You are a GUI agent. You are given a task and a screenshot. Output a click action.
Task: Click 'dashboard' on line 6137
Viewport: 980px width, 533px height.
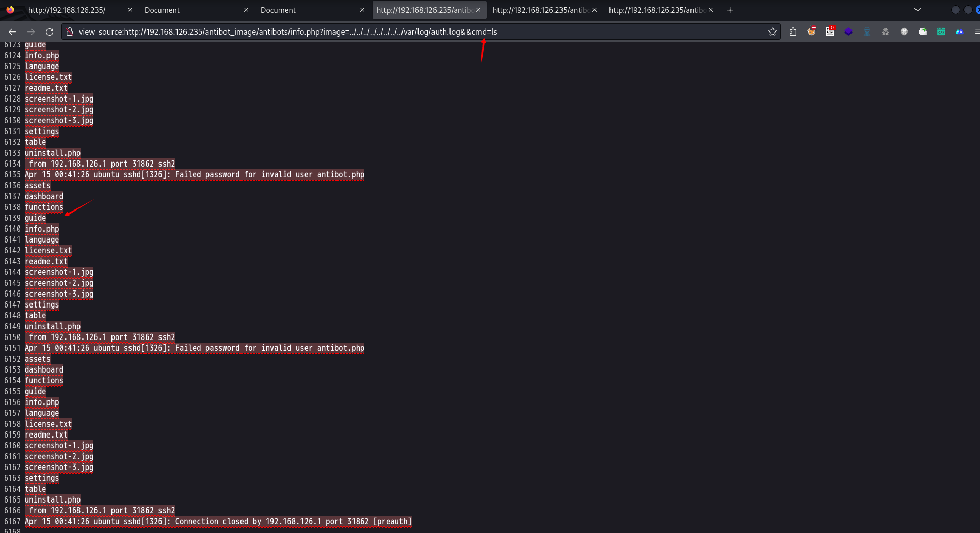tap(44, 196)
